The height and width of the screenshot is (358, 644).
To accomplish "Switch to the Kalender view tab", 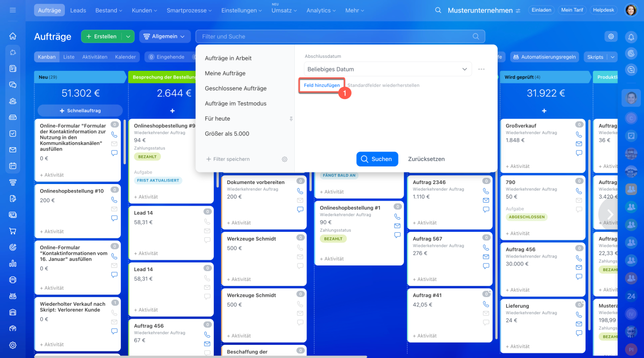I will tap(125, 57).
